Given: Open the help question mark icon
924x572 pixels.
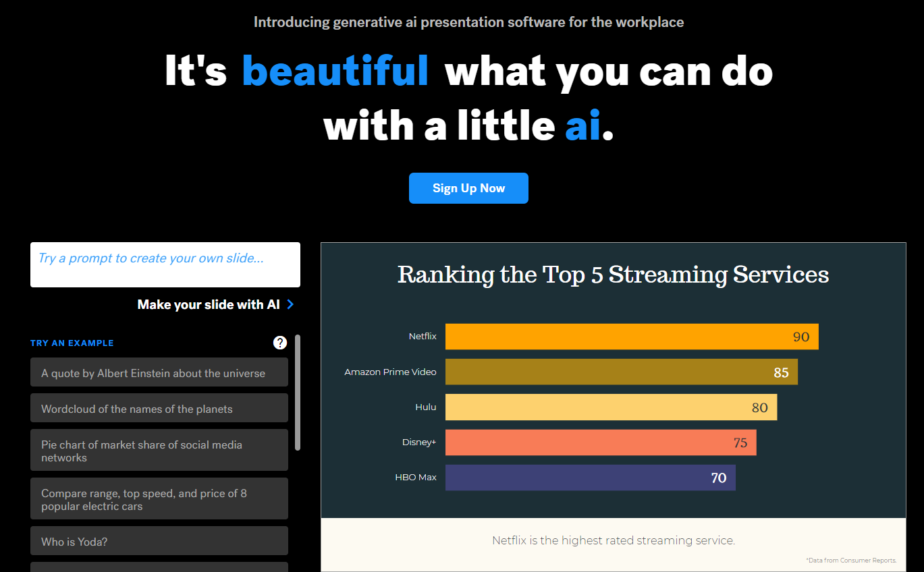Looking at the screenshot, I should click(280, 343).
